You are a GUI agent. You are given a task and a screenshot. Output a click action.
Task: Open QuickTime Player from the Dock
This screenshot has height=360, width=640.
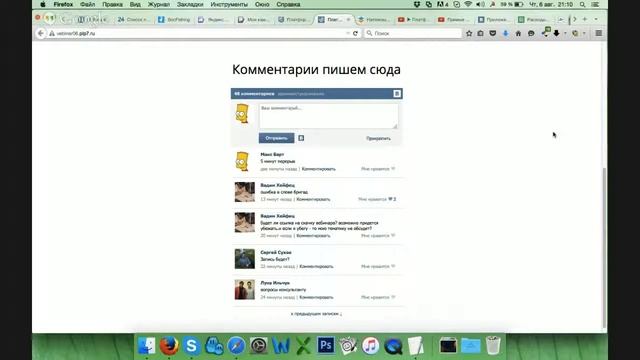pos(393,346)
